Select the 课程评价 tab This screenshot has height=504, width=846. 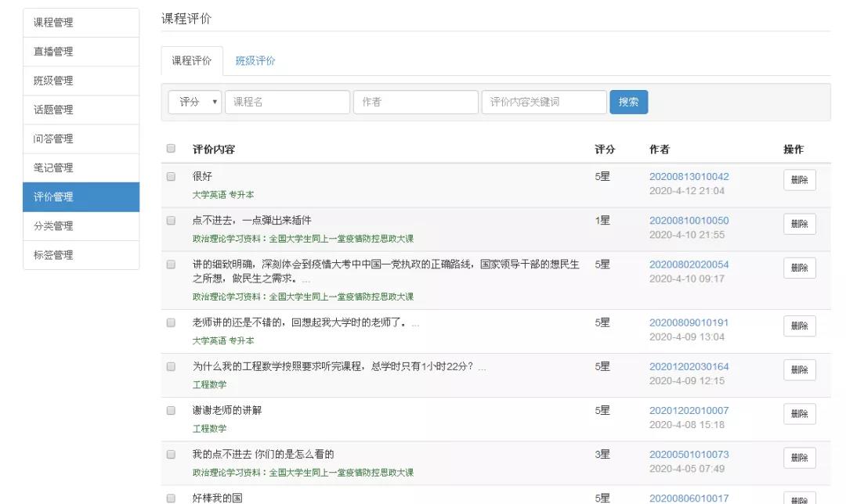pos(192,61)
